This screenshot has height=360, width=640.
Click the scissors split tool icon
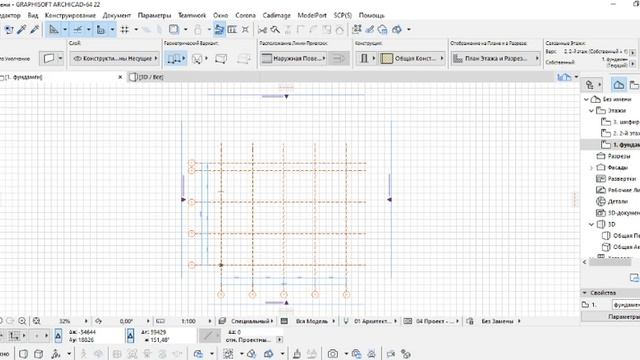[262, 29]
